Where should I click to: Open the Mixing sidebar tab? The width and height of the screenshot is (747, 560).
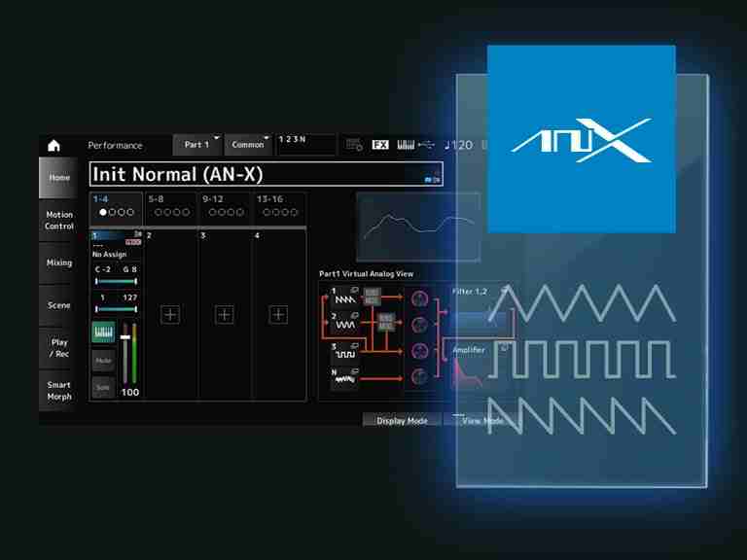click(x=58, y=262)
